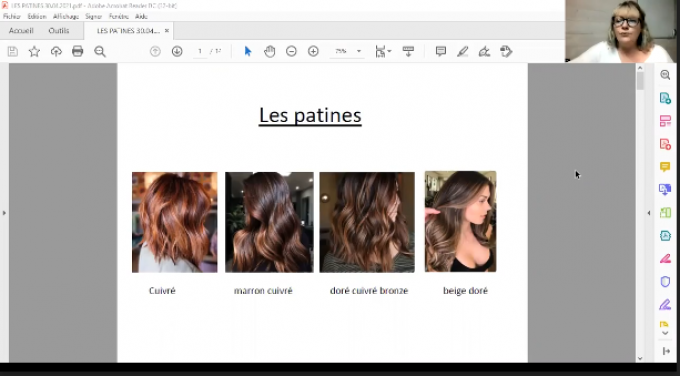The width and height of the screenshot is (680, 376).
Task: Click the star bookmark icon
Action: (x=34, y=51)
